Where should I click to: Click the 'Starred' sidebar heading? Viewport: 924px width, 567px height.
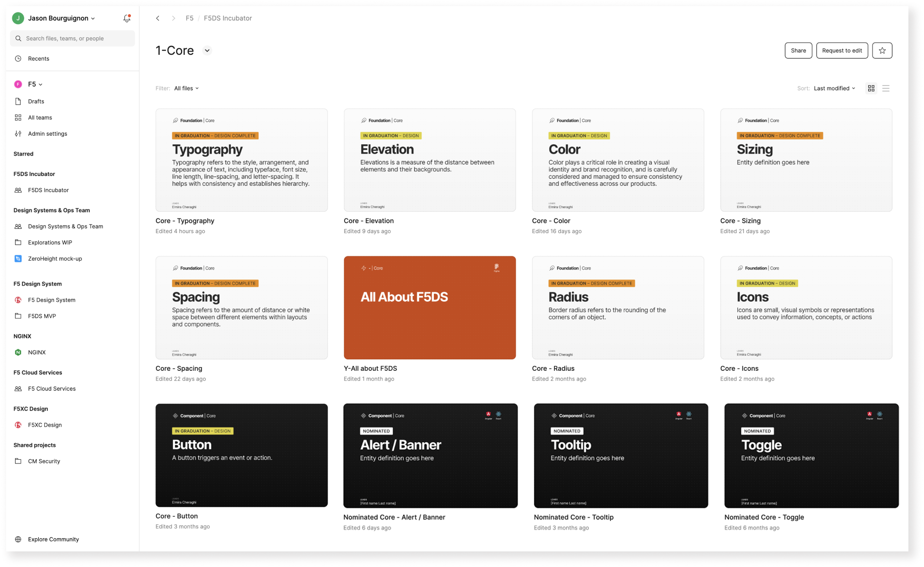(x=23, y=154)
